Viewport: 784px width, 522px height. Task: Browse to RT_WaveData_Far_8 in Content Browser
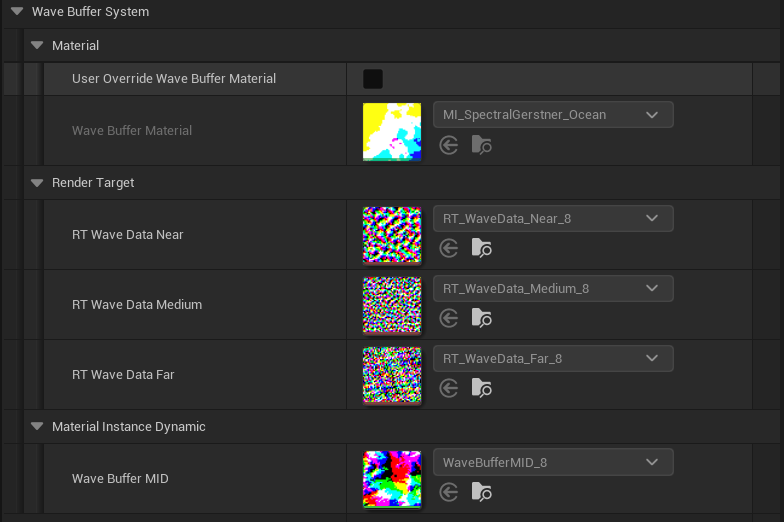481,388
